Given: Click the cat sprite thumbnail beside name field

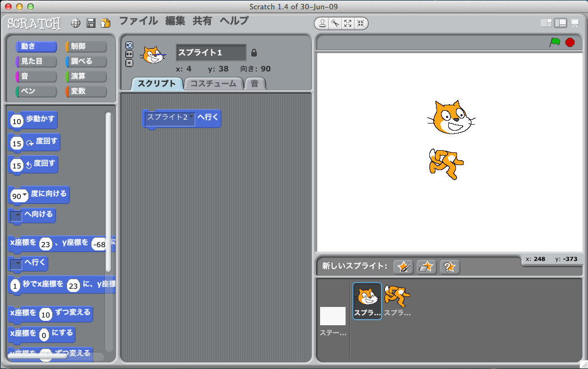Looking at the screenshot, I should click(153, 55).
